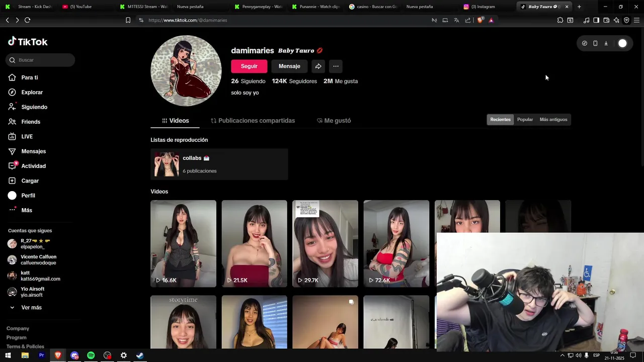Open the video with 16.6K views
Viewport: 644px width, 362px height.
pos(183,243)
